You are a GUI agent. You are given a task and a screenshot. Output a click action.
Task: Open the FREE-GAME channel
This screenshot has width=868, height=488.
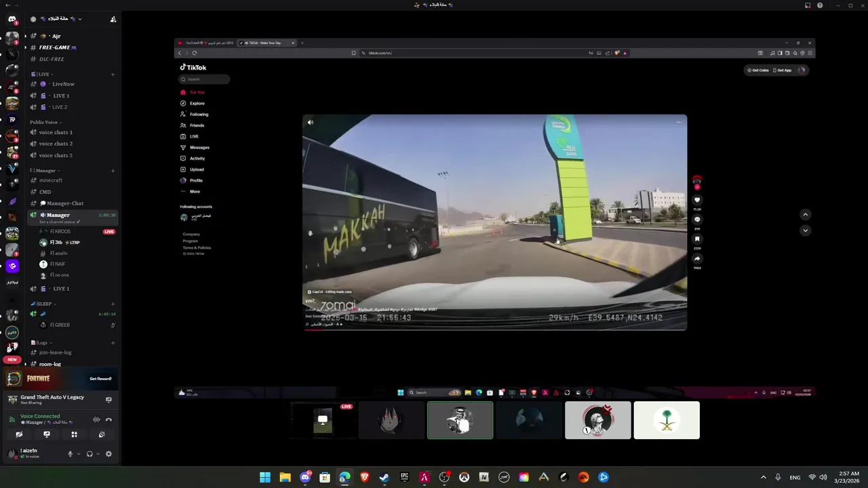[x=71, y=47]
